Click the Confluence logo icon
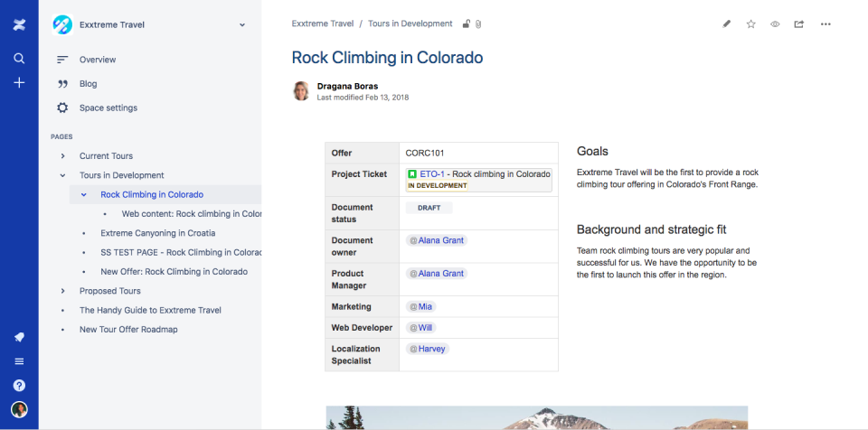The width and height of the screenshot is (868, 430). click(x=19, y=25)
